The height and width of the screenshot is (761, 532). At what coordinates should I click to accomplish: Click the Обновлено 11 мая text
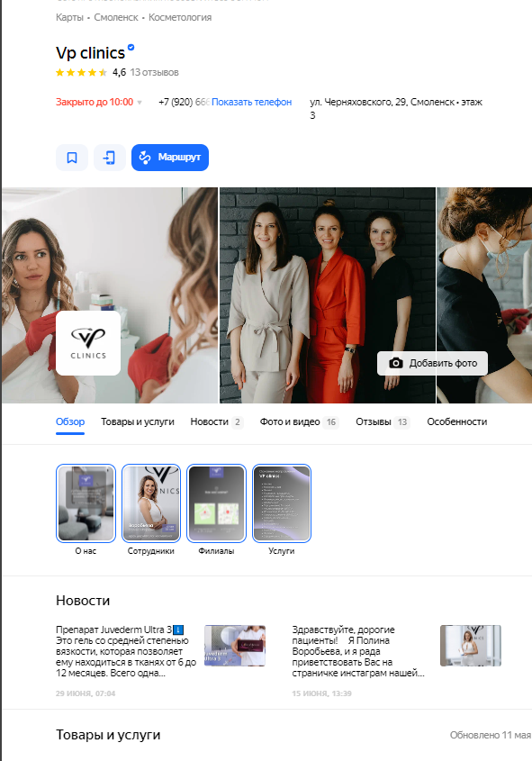click(491, 735)
